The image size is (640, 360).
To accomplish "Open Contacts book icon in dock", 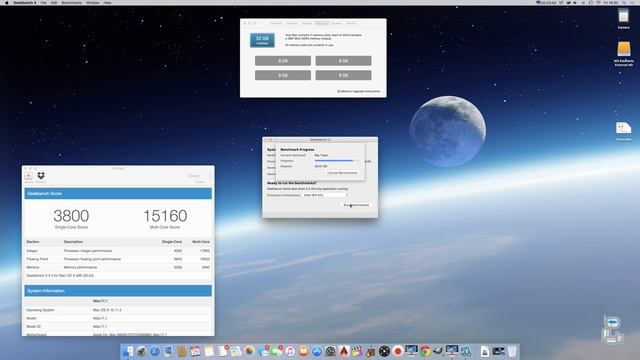I will [x=182, y=351].
